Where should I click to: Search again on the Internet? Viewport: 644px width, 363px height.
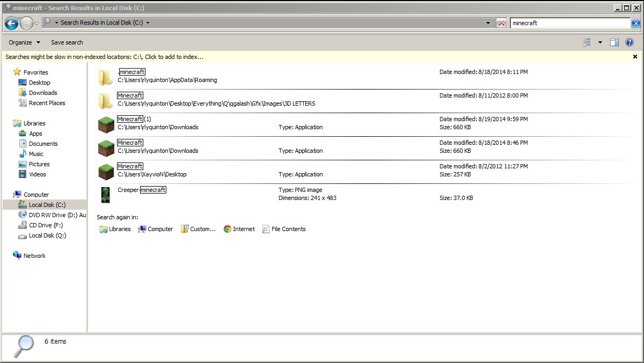click(239, 229)
